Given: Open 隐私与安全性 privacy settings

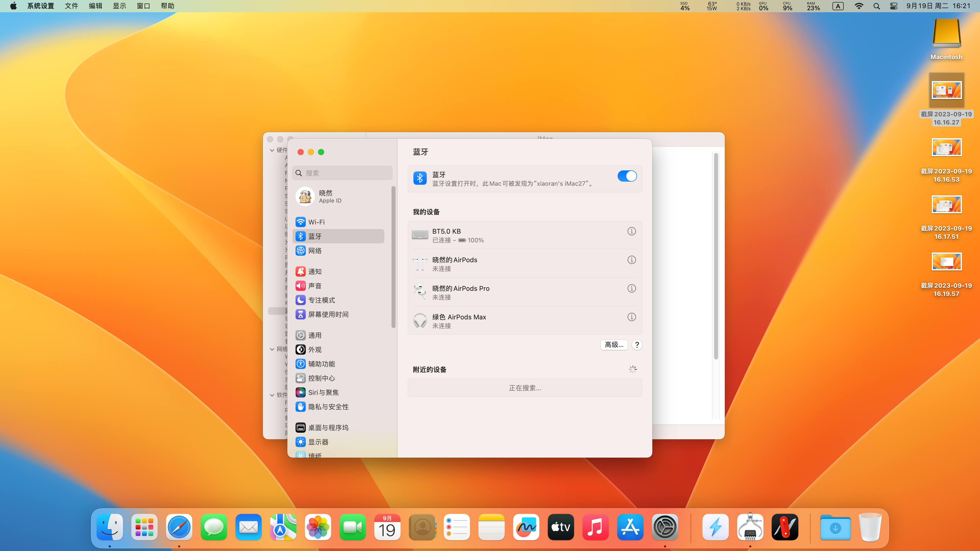Looking at the screenshot, I should [328, 407].
